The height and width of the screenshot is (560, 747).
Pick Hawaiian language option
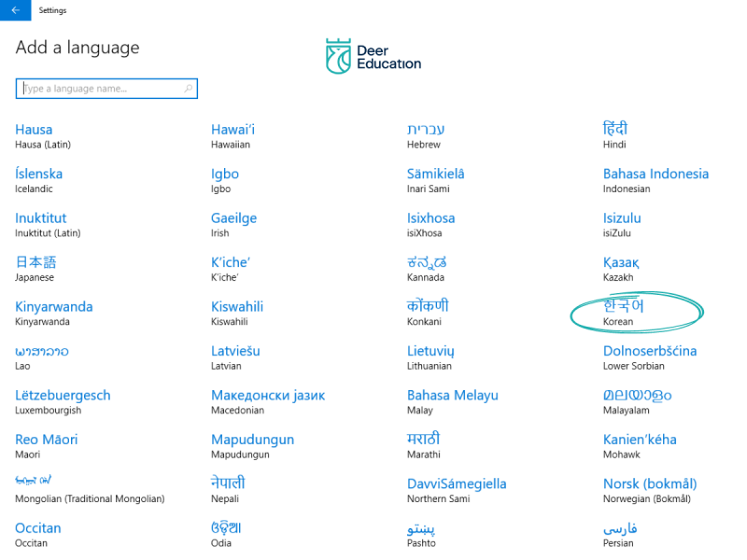point(233,135)
